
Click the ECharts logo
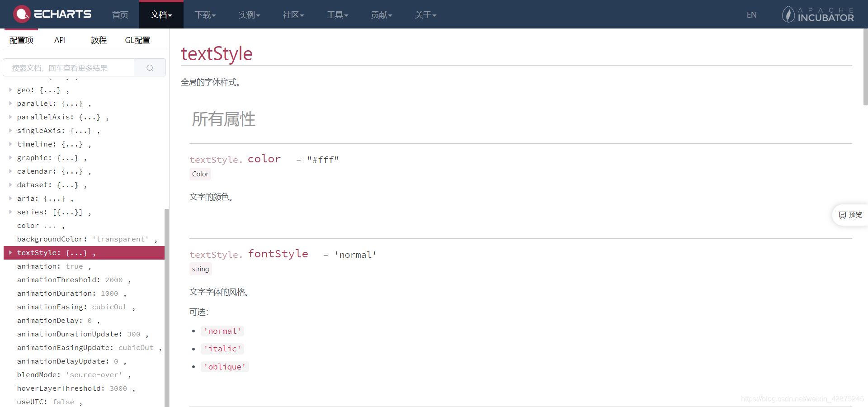tap(52, 14)
